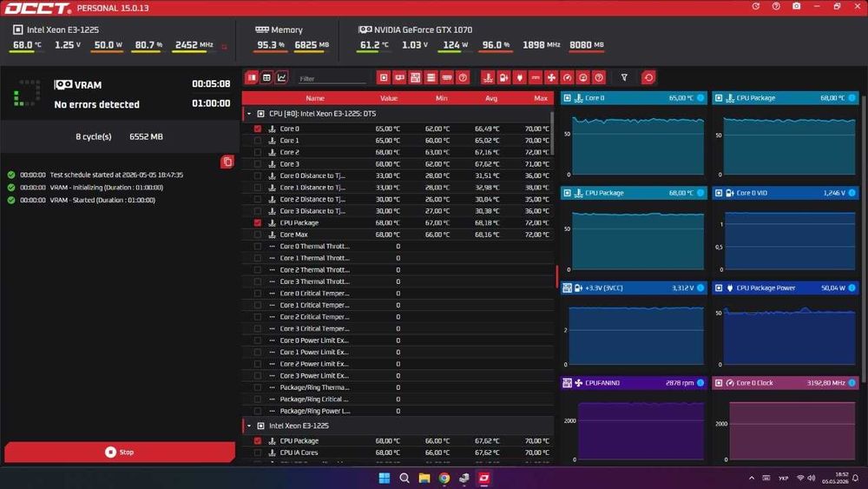Open Google Chrome from taskbar
This screenshot has width=868, height=489.
tap(444, 478)
